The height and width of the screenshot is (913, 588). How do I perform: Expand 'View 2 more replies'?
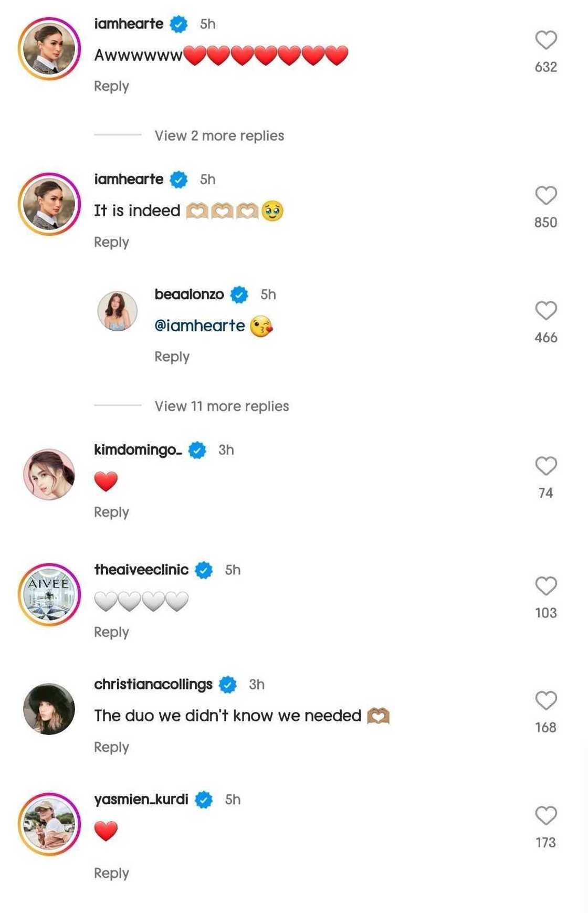pos(219,135)
